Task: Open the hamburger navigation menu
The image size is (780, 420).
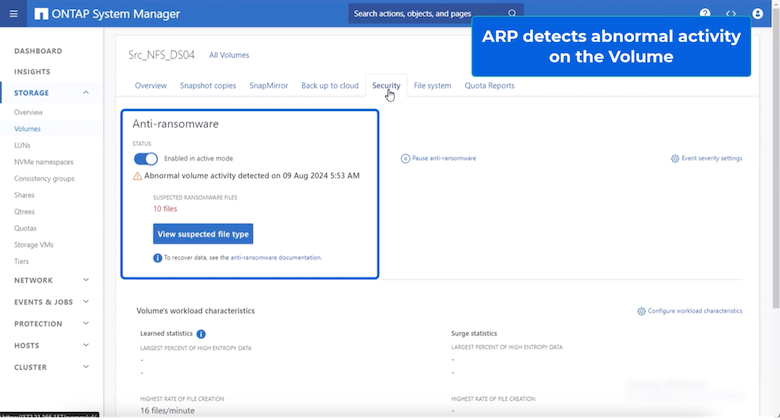Action: click(13, 13)
